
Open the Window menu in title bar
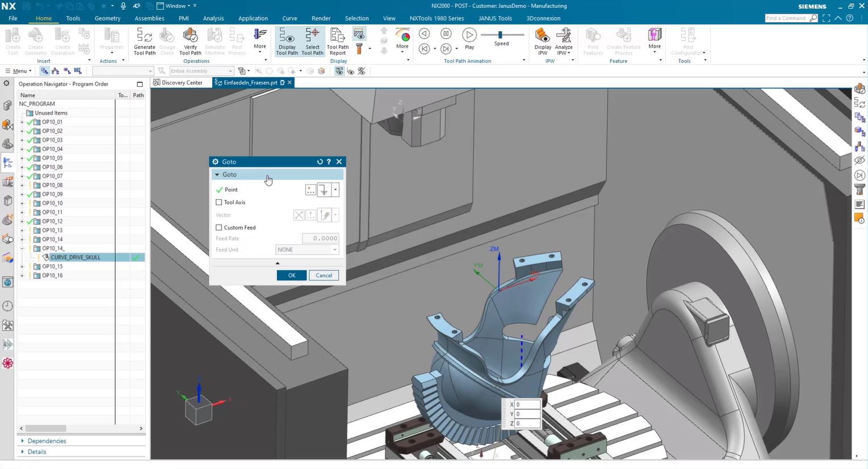click(x=176, y=6)
